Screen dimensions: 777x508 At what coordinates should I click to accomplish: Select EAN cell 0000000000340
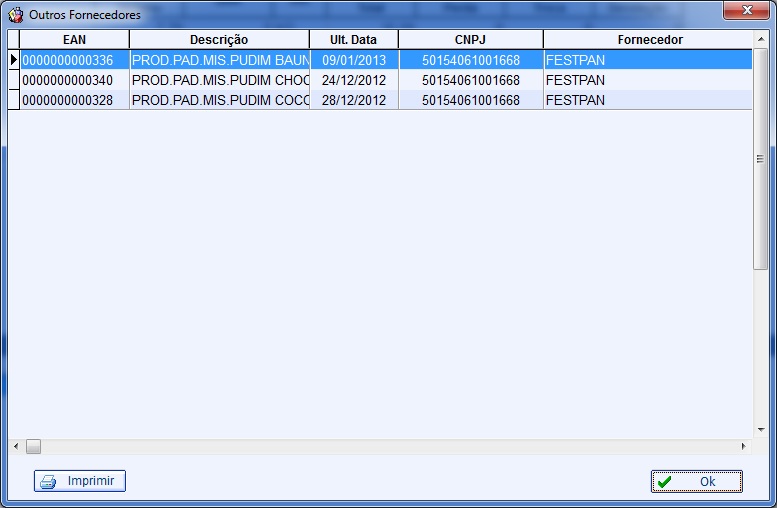click(x=74, y=80)
